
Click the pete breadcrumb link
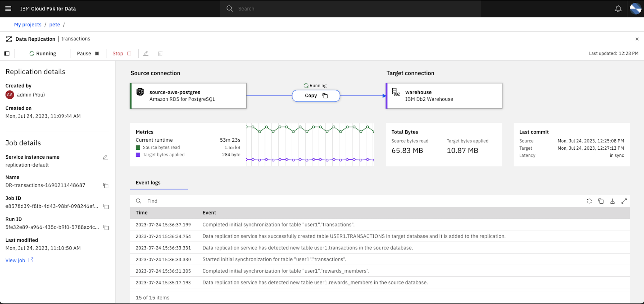[x=54, y=24]
